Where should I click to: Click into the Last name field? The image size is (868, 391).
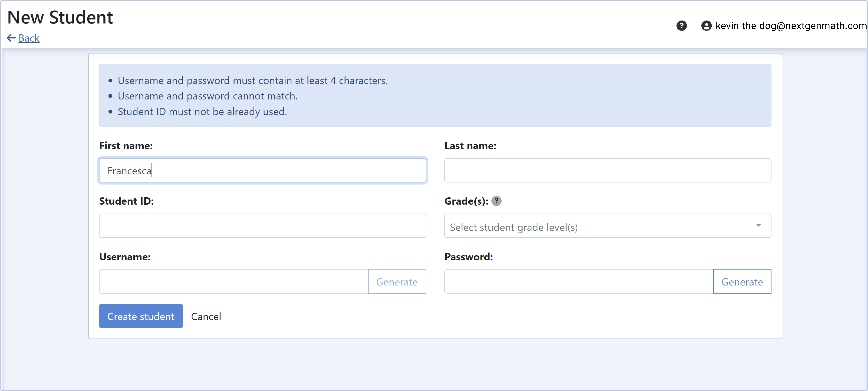pyautogui.click(x=608, y=170)
